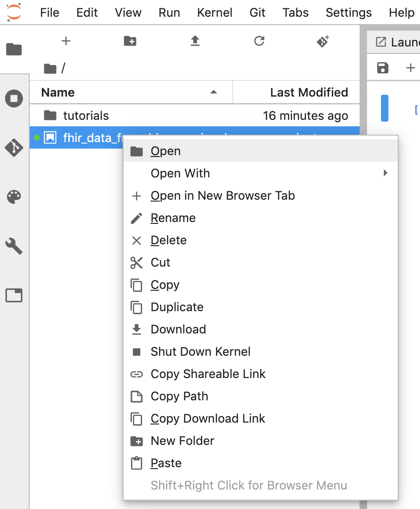Open the tutorials folder
This screenshot has height=509, width=420.
(86, 116)
